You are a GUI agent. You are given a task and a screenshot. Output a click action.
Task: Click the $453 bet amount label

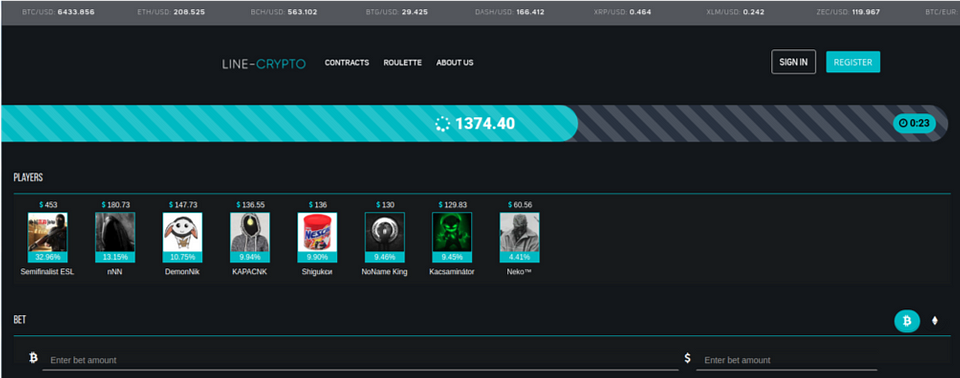[x=48, y=205]
